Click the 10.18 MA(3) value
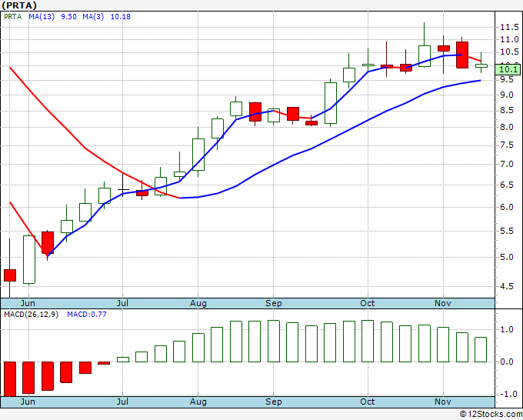The width and height of the screenshot is (523, 420). tap(121, 17)
